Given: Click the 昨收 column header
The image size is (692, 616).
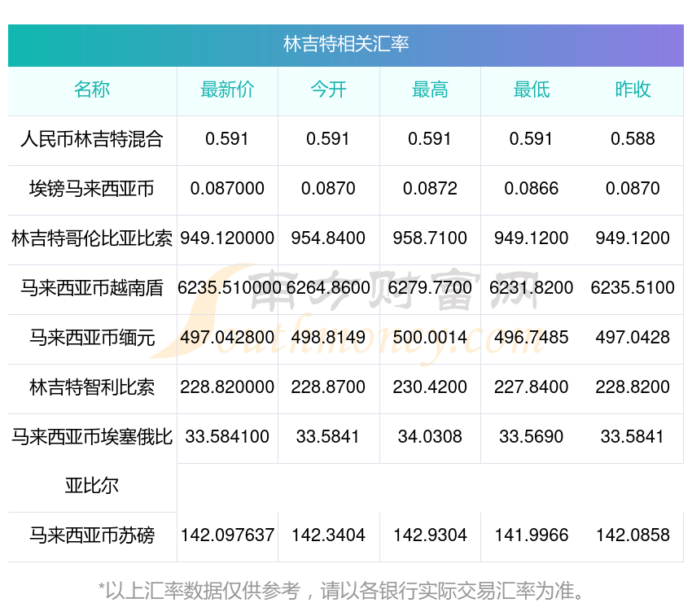Looking at the screenshot, I should click(x=633, y=90).
